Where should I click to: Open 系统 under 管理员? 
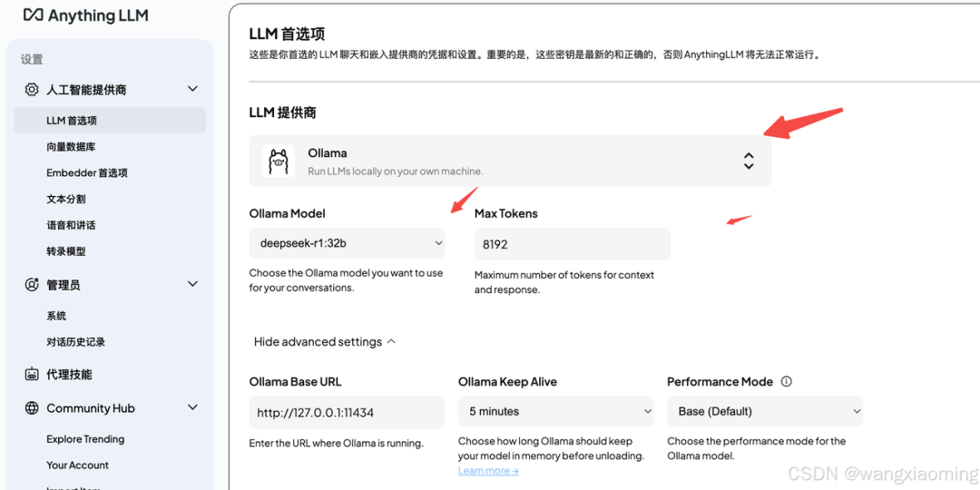(x=56, y=316)
